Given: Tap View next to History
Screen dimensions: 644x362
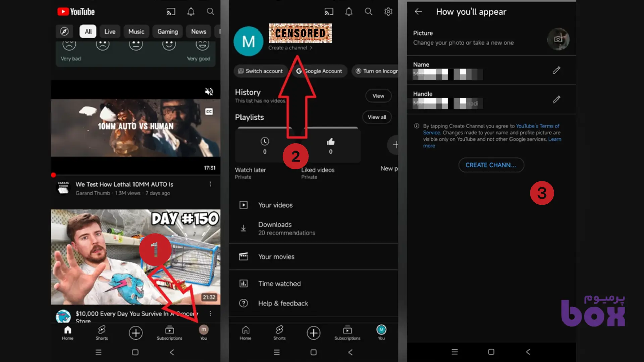Looking at the screenshot, I should click(x=378, y=96).
